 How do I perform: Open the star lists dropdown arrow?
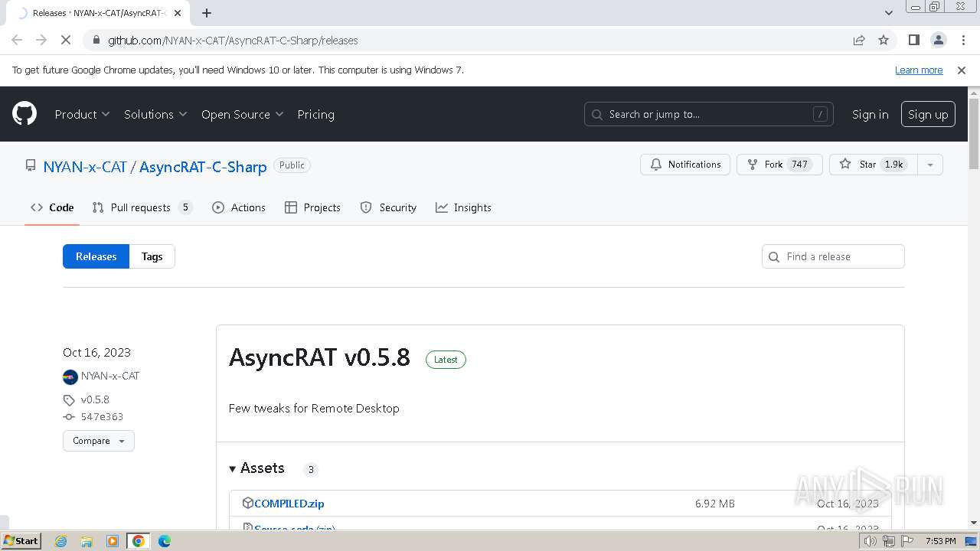pyautogui.click(x=929, y=165)
